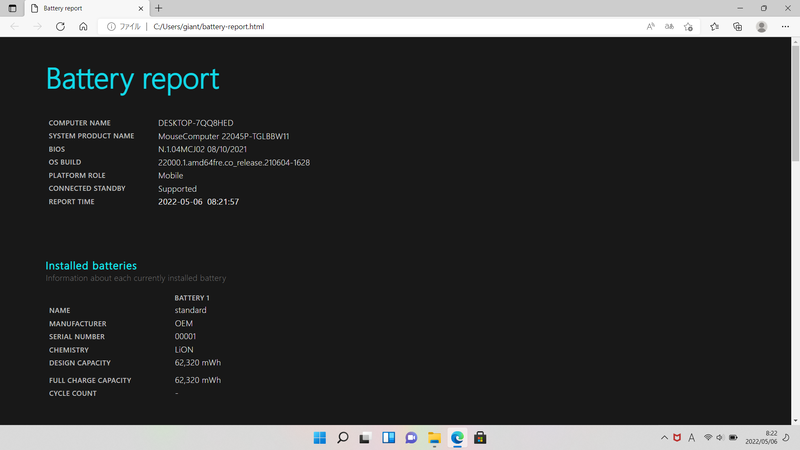Open the tab actions menu icon
The width and height of the screenshot is (800, 450).
pos(12,8)
